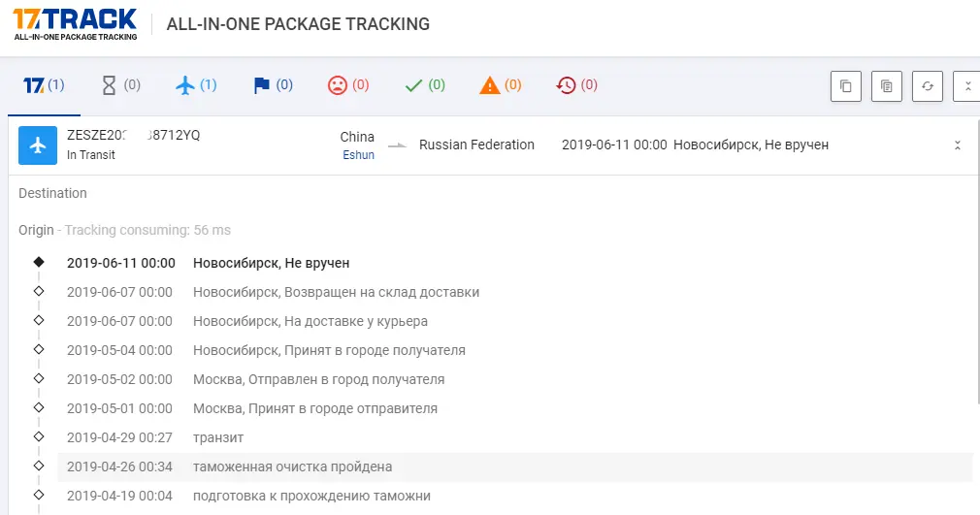Click the copy tracking details button
Image resolution: width=980 pixels, height=515 pixels.
tap(886, 86)
